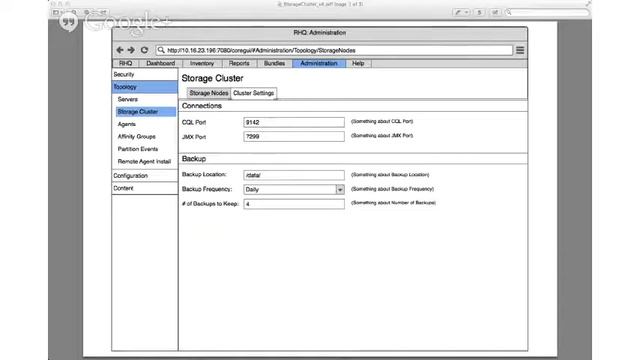Click the RHQ Administration window title
The height and width of the screenshot is (360, 640).
pyautogui.click(x=320, y=33)
